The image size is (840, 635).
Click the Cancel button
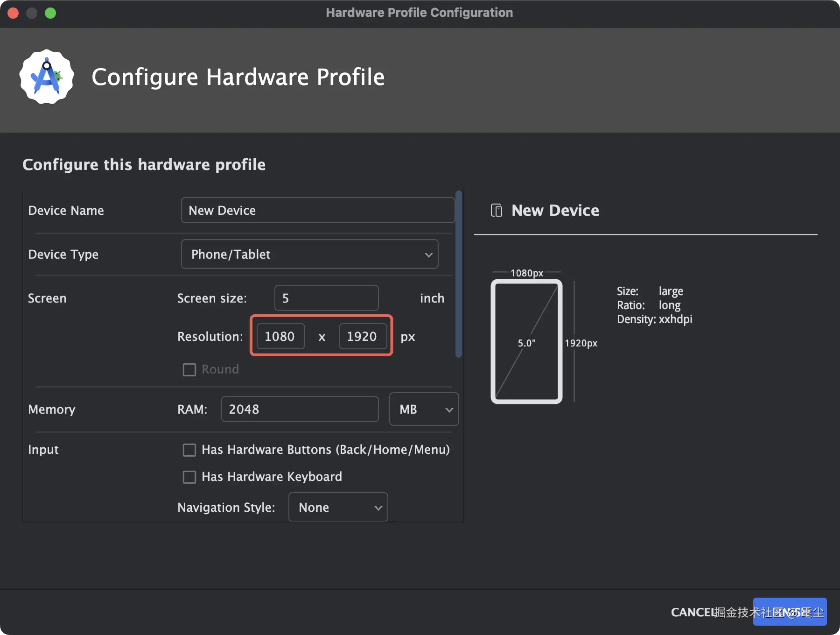click(x=693, y=612)
